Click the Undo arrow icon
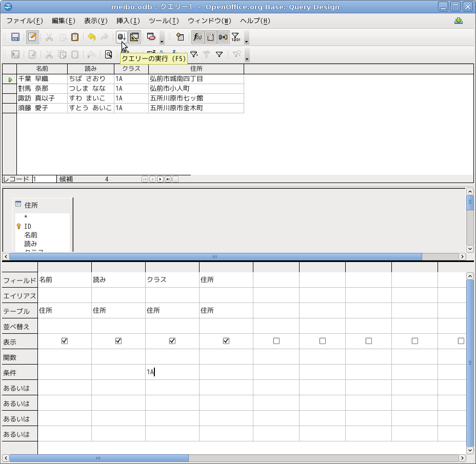476x464 pixels. pos(91,37)
